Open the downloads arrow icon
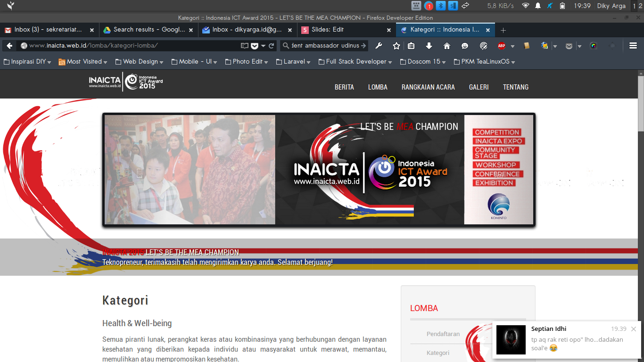644x362 pixels. click(429, 46)
